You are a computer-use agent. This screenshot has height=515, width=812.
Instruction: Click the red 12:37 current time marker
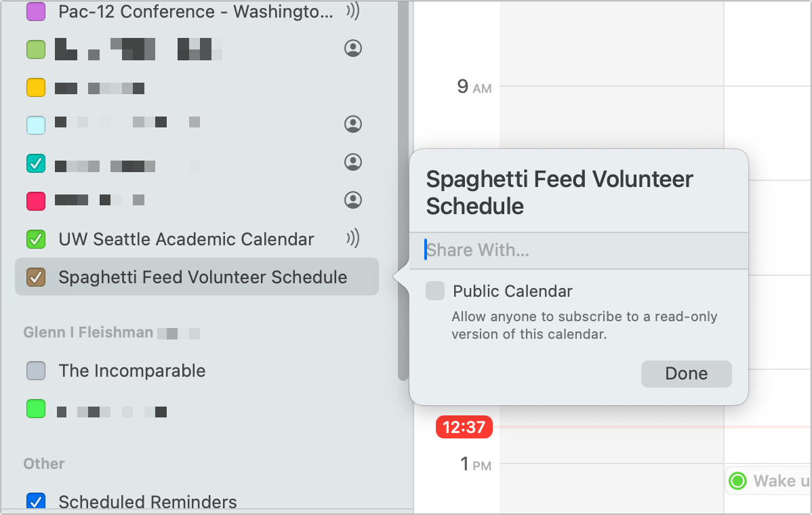464,428
